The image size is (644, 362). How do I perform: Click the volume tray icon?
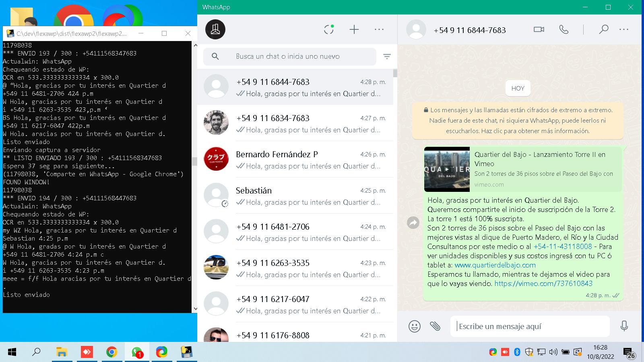pos(553,352)
